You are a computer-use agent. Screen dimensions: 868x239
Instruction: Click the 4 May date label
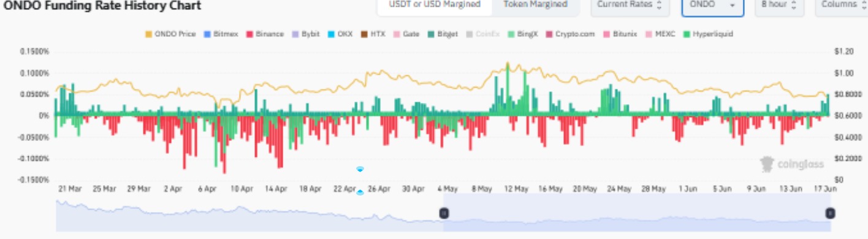tap(447, 189)
